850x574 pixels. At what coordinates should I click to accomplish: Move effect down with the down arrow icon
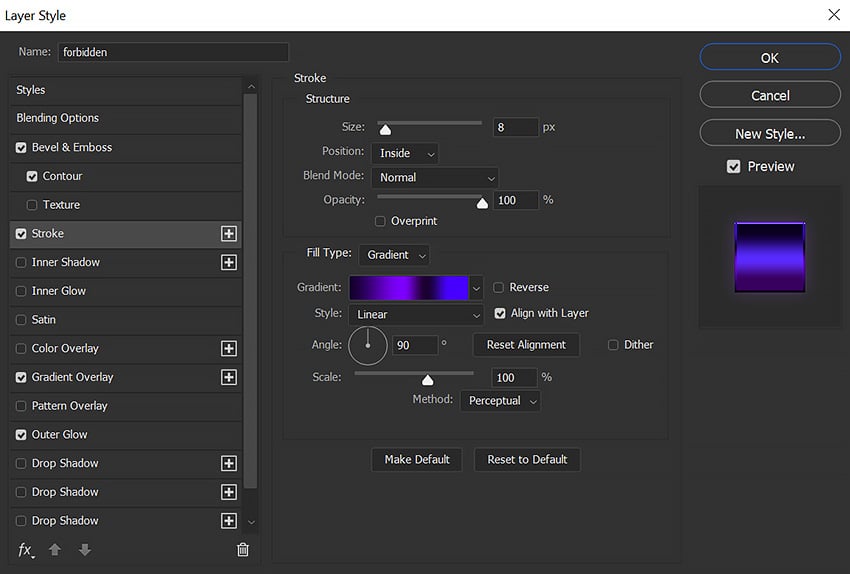[84, 549]
